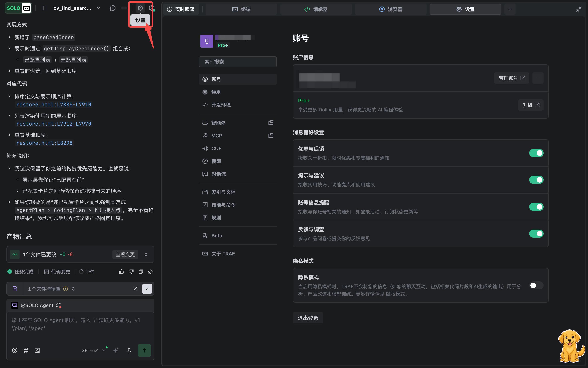Click the sparkle prompt optimize icon
Screen dimensions: 588x368
coord(116,350)
